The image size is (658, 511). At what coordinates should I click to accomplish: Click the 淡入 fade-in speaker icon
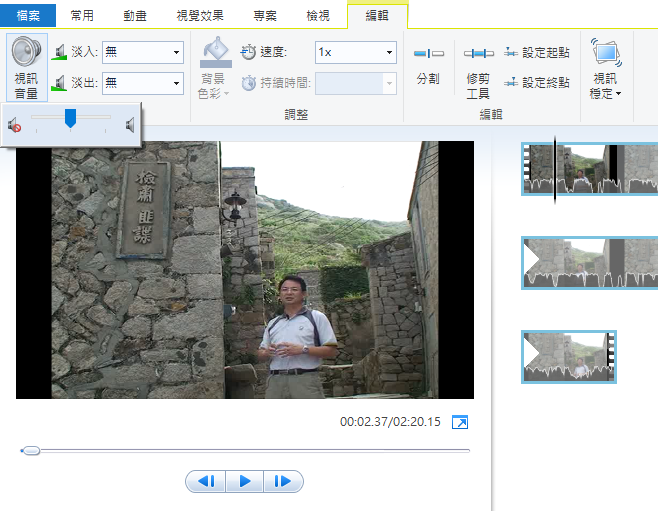pos(60,52)
